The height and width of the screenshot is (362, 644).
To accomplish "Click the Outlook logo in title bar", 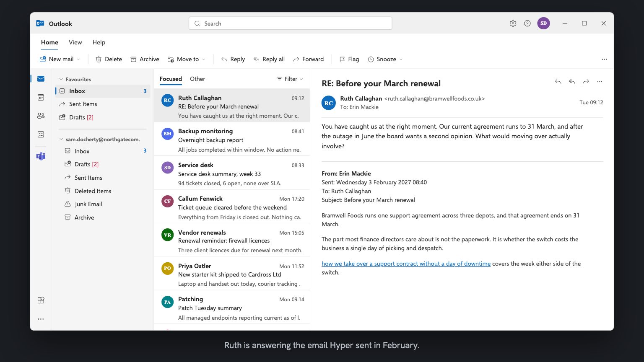I will point(40,23).
